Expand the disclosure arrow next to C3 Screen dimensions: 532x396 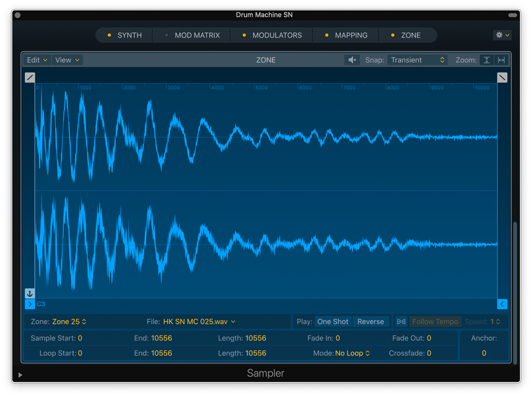point(29,304)
